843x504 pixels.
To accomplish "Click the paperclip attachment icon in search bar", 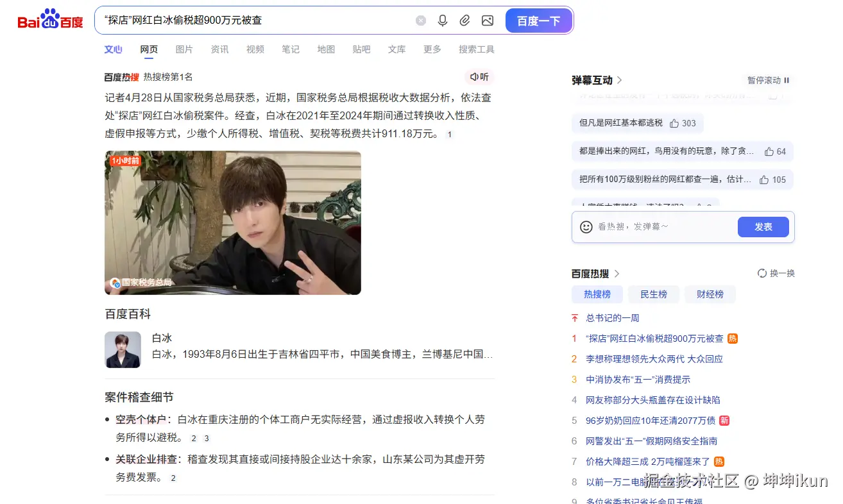I will pos(465,21).
